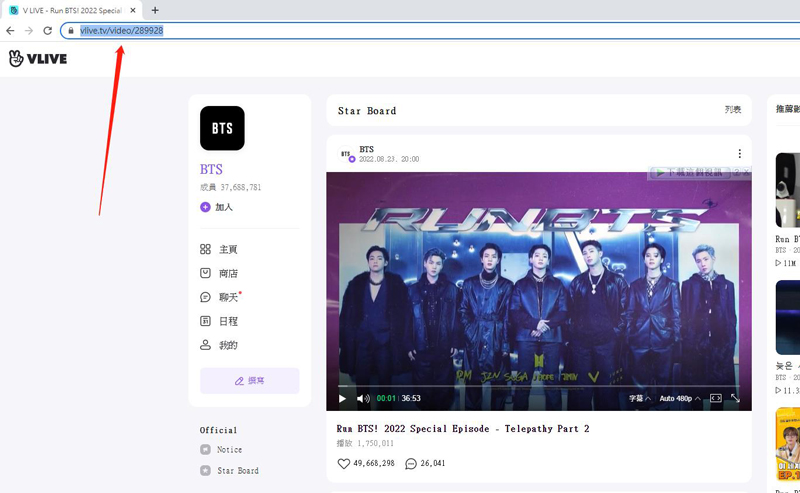Image resolution: width=800 pixels, height=493 pixels.
Task: Open Star Board in Official list
Action: (230, 471)
